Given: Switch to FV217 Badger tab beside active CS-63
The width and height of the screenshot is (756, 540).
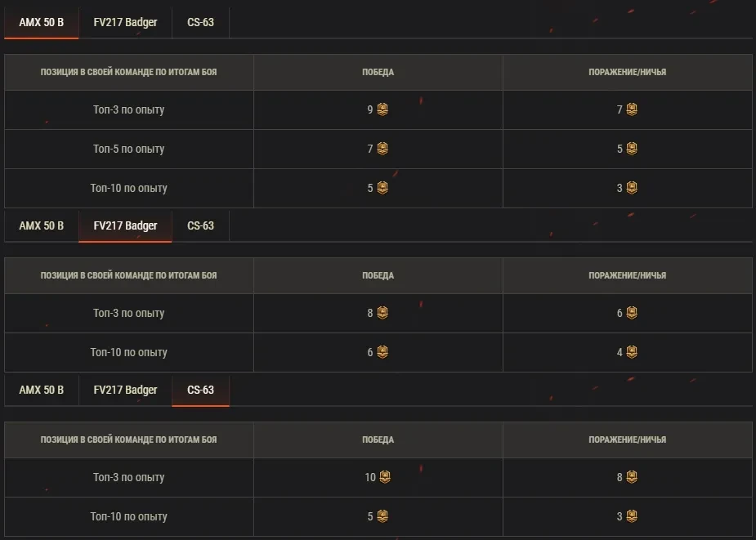Looking at the screenshot, I should pos(125,390).
